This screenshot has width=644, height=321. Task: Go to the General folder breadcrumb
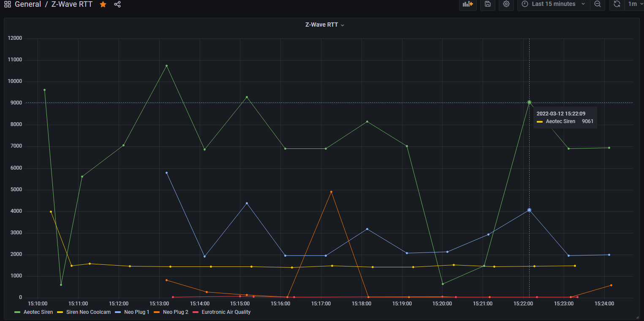pos(28,4)
